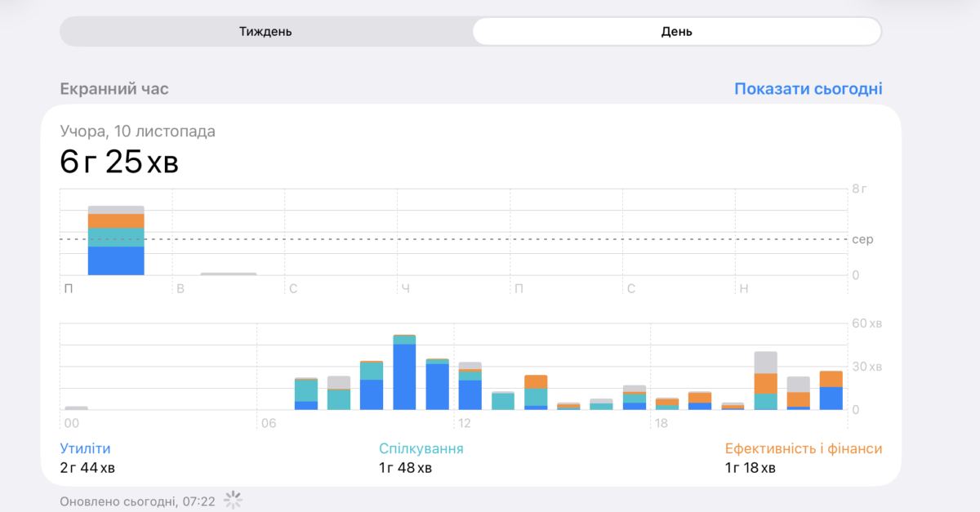980x512 pixels.
Task: Select the День tab
Action: pyautogui.click(x=677, y=32)
